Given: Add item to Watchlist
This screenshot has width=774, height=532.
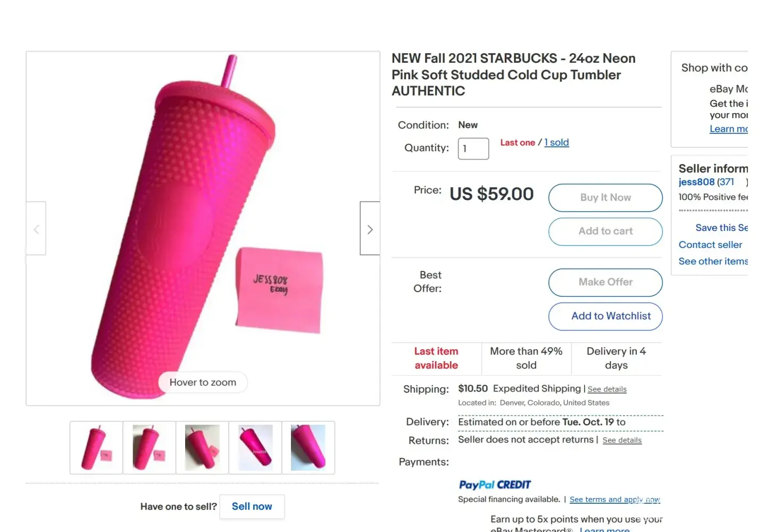Looking at the screenshot, I should tap(605, 316).
